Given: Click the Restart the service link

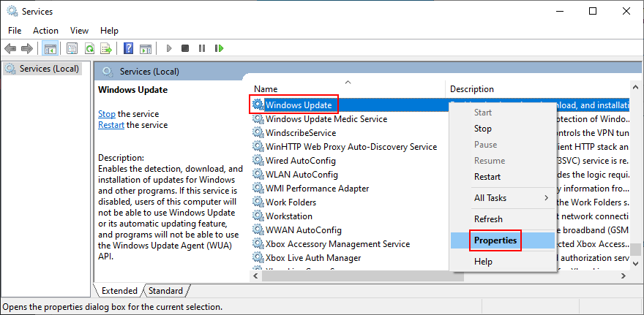Looking at the screenshot, I should coord(112,125).
